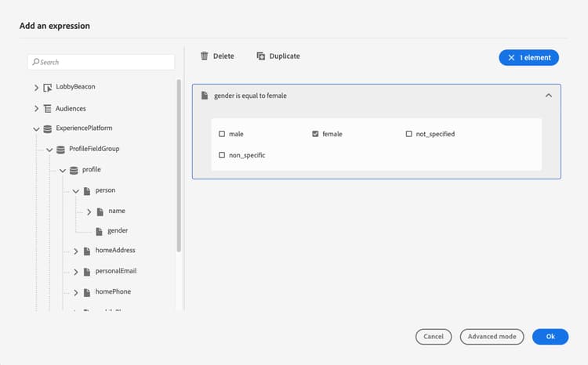Check the male checkbox
This screenshot has height=365, width=588.
pos(222,134)
